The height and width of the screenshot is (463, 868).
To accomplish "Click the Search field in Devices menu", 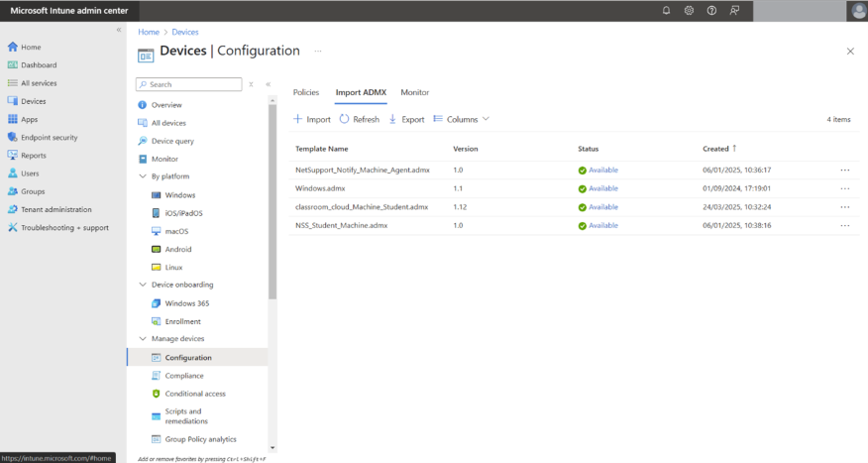I will pyautogui.click(x=189, y=84).
